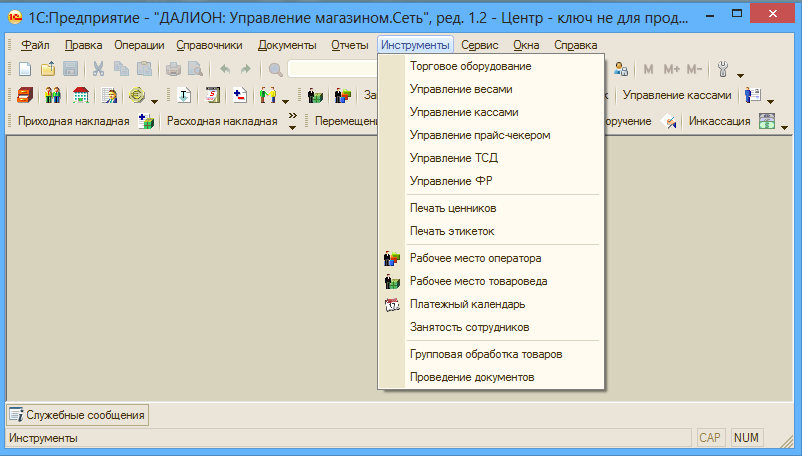Select Управление весами menu item
The height and width of the screenshot is (456, 802).
[491, 89]
